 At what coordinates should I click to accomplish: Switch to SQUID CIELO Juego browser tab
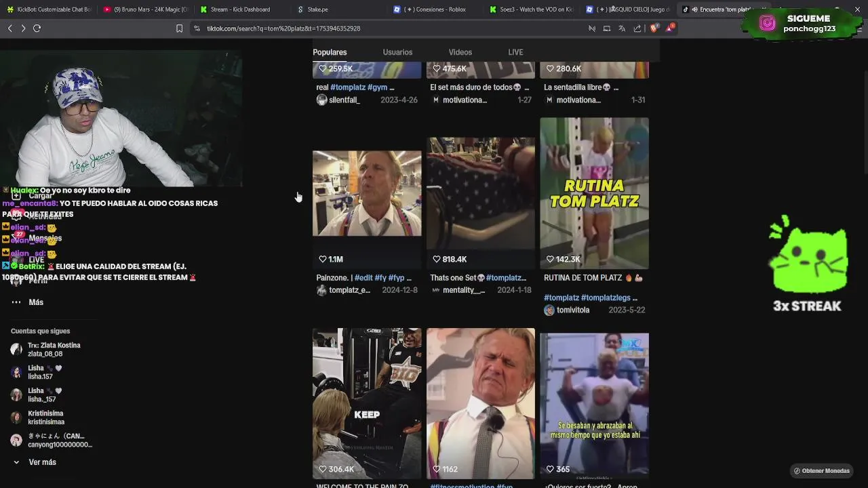[x=628, y=9]
